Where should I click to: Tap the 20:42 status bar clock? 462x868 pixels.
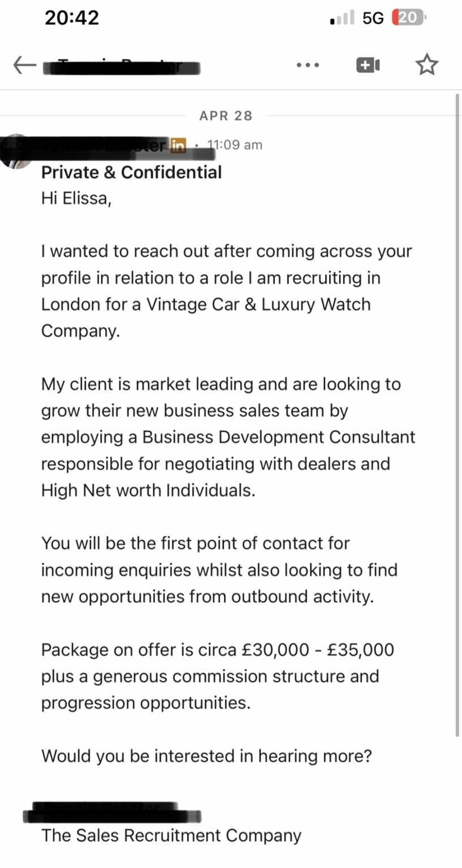(72, 18)
